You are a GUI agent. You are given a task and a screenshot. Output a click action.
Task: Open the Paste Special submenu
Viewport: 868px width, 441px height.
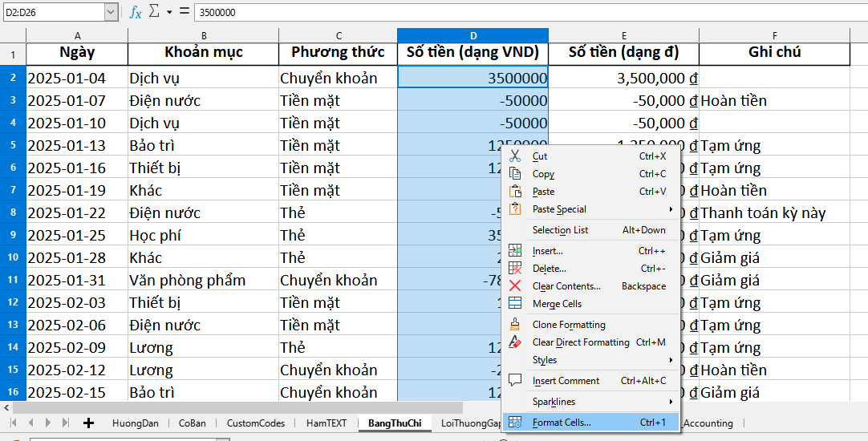tap(590, 209)
